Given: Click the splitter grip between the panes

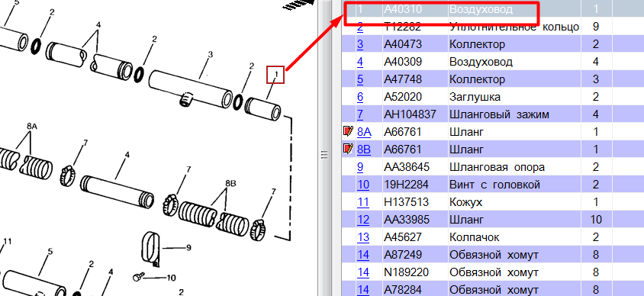Looking at the screenshot, I should (324, 154).
